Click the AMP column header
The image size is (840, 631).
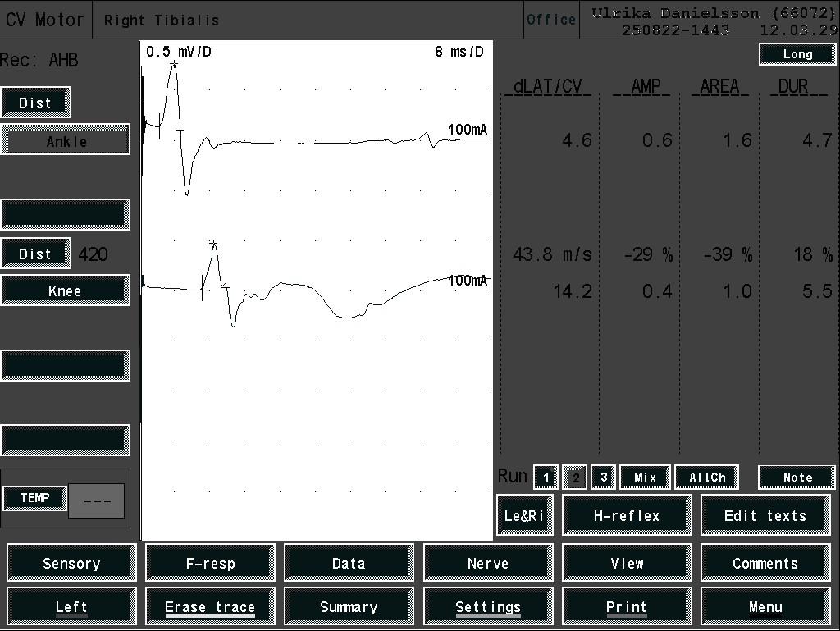(645, 87)
